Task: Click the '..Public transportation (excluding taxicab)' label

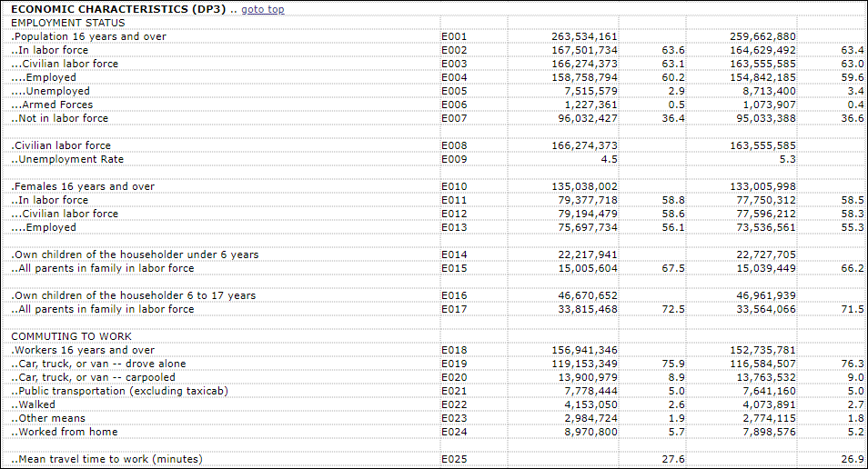Action: tap(119, 391)
